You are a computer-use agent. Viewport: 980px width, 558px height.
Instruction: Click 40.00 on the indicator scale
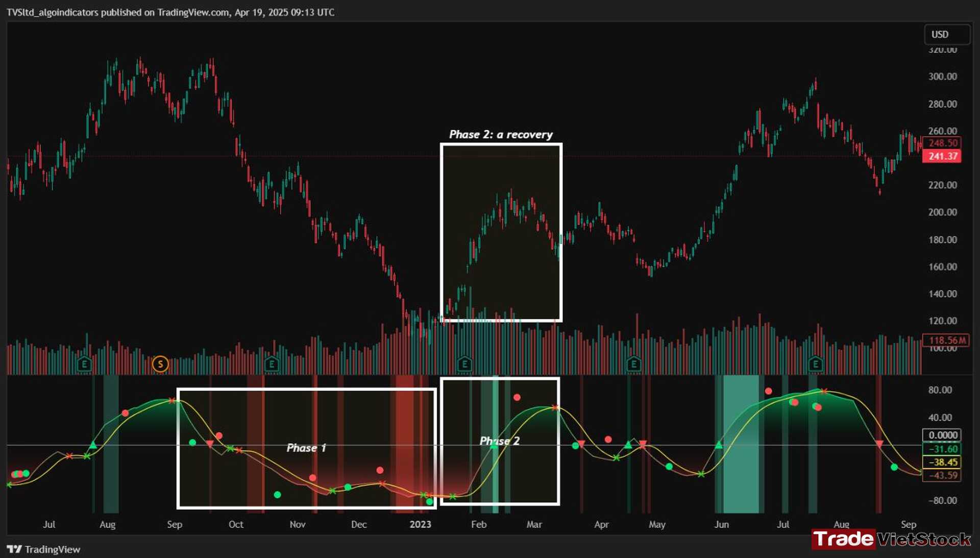click(x=940, y=417)
